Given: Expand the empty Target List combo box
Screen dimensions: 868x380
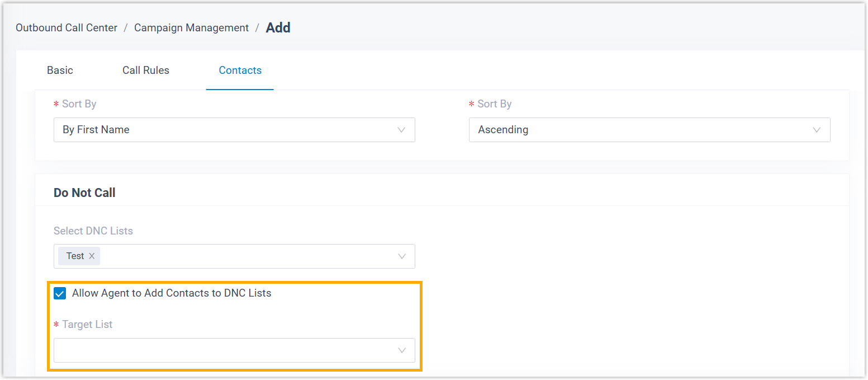Looking at the screenshot, I should click(224, 350).
